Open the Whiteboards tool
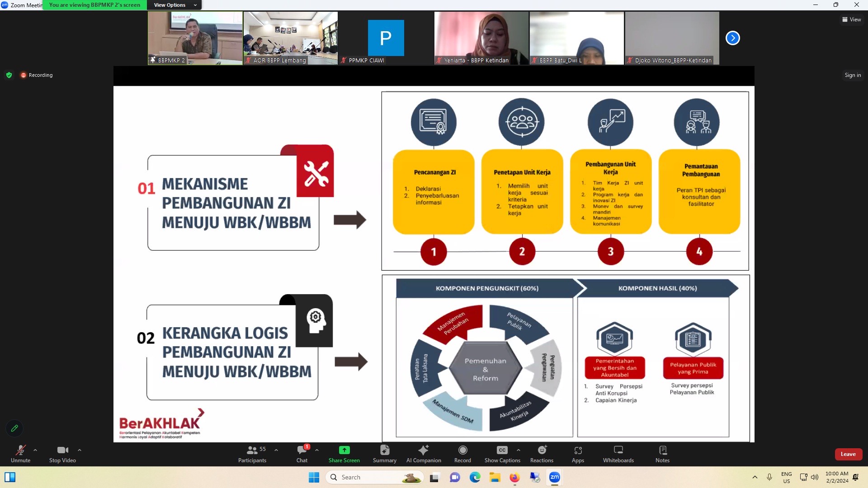 (x=618, y=454)
